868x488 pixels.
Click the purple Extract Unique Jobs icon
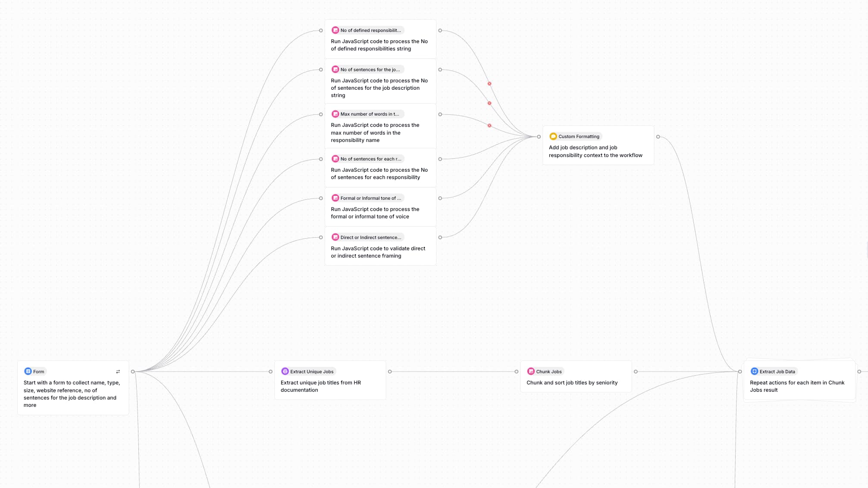pyautogui.click(x=285, y=372)
